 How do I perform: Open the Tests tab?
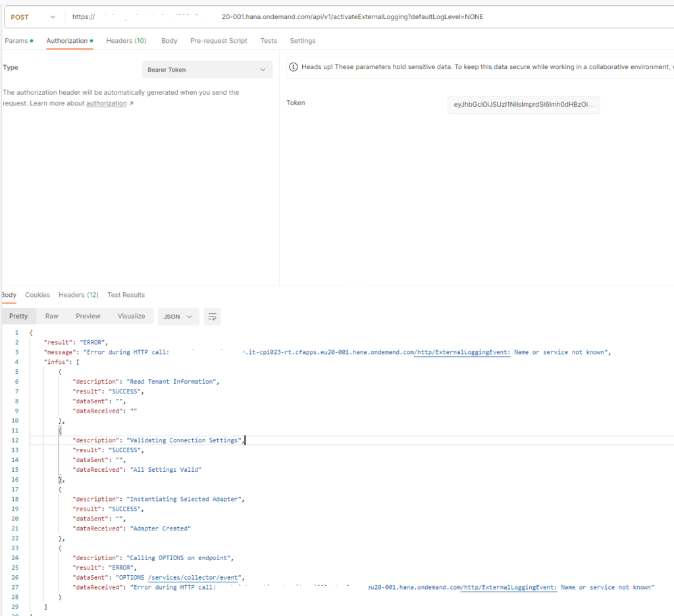[x=269, y=41]
